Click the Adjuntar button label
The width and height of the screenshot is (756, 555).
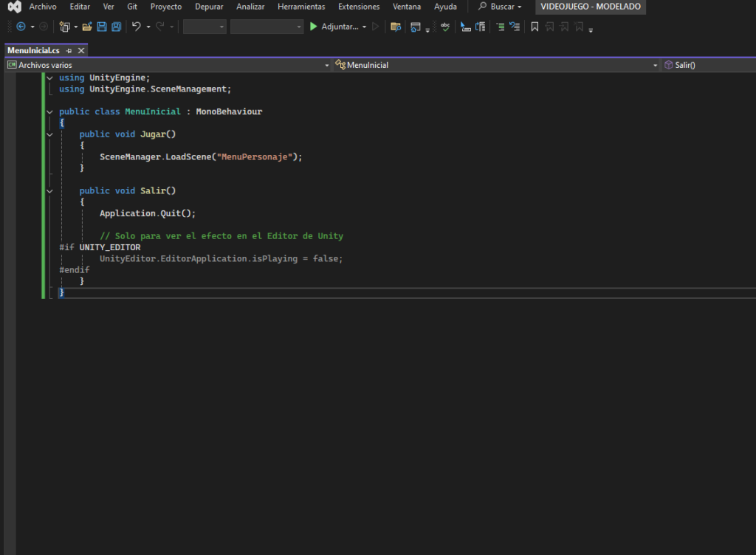(340, 27)
